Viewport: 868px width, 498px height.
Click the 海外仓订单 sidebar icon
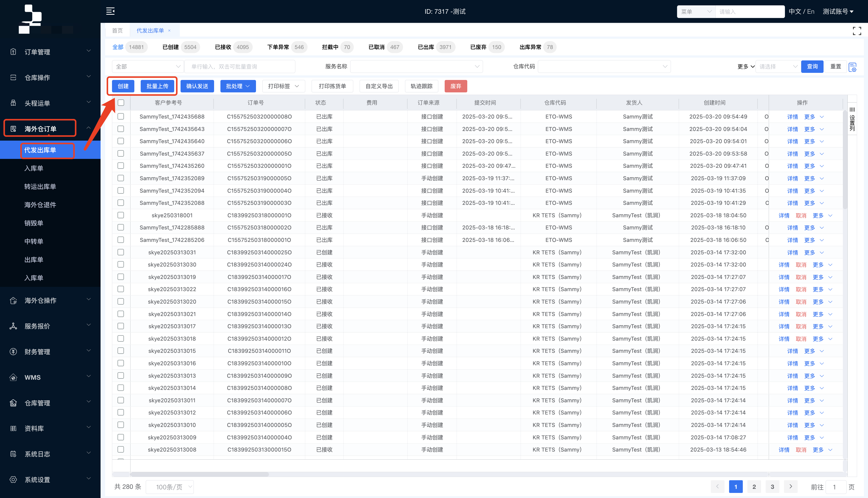pyautogui.click(x=13, y=129)
